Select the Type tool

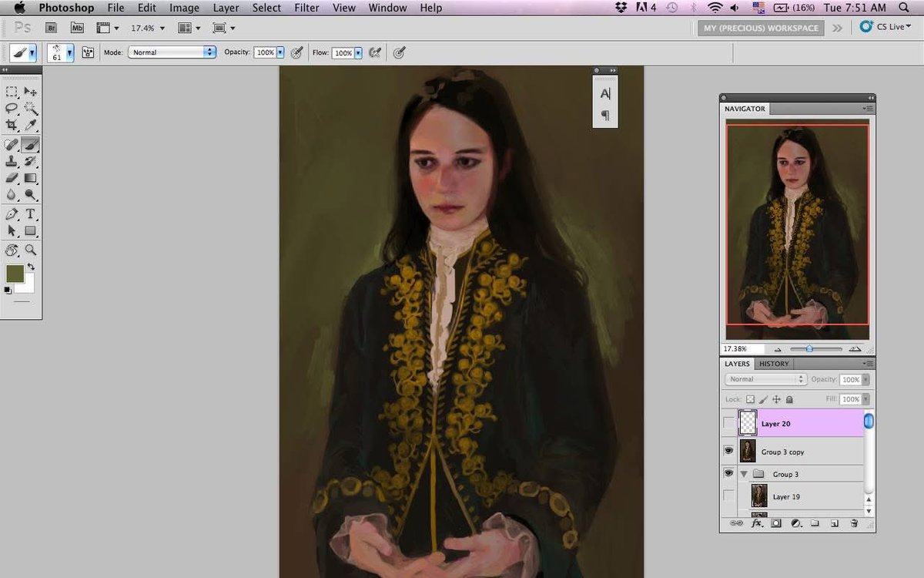pyautogui.click(x=31, y=214)
